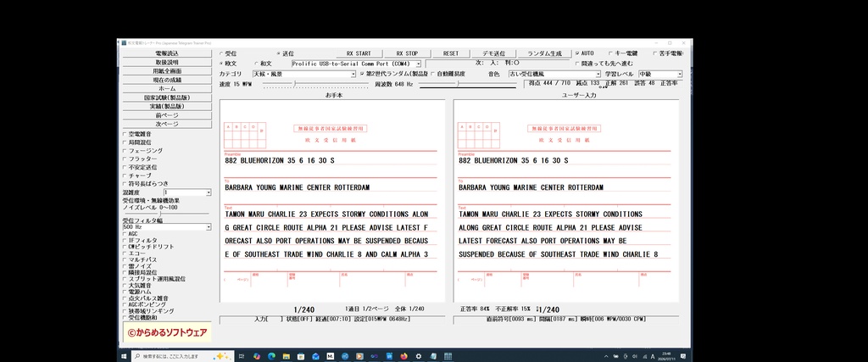Open Settings gear on taskbar

tap(419, 356)
